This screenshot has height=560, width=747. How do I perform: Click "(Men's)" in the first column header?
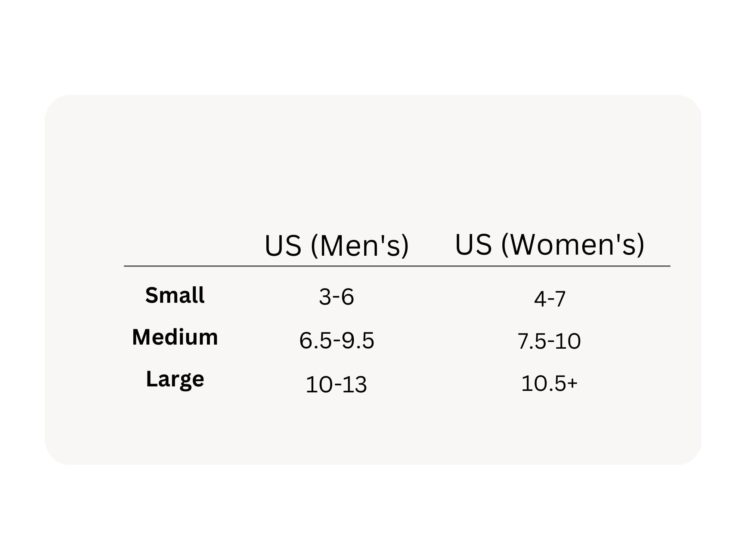[360, 246]
